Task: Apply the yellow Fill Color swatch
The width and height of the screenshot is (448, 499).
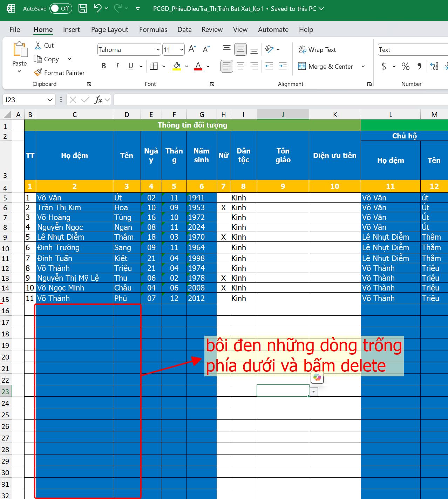Action: point(177,66)
